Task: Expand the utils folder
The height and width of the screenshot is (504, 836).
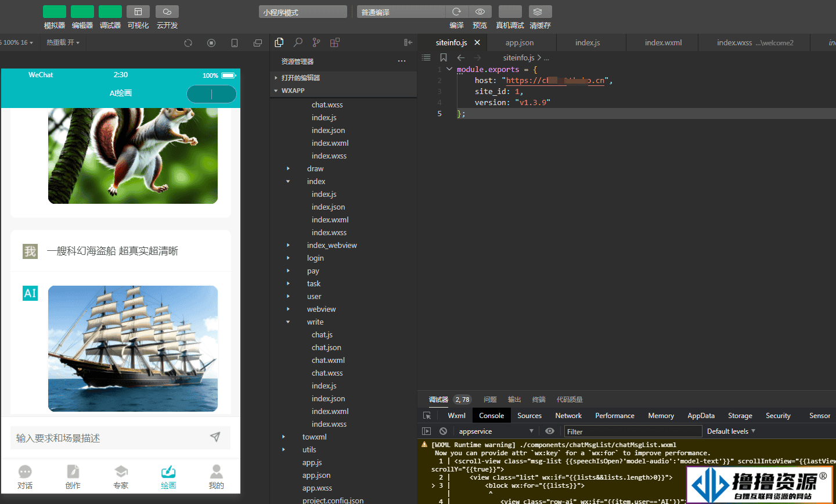Action: (x=283, y=450)
